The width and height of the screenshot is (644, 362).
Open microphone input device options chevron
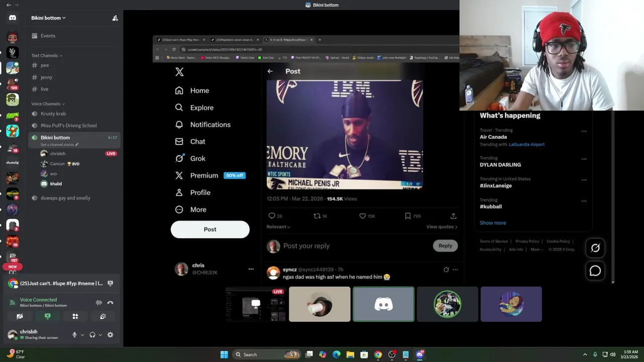coord(82,335)
